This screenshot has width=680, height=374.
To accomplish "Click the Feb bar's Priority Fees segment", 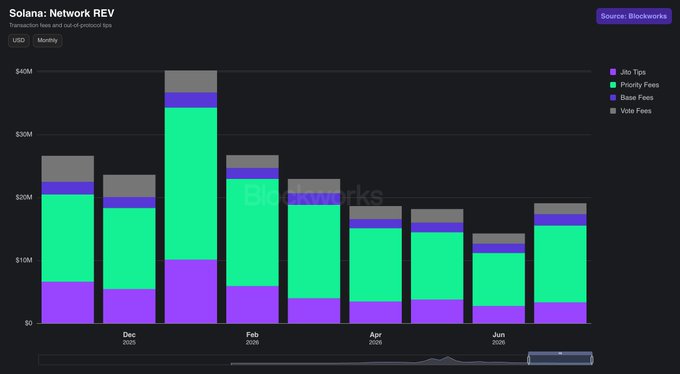I will (x=252, y=233).
